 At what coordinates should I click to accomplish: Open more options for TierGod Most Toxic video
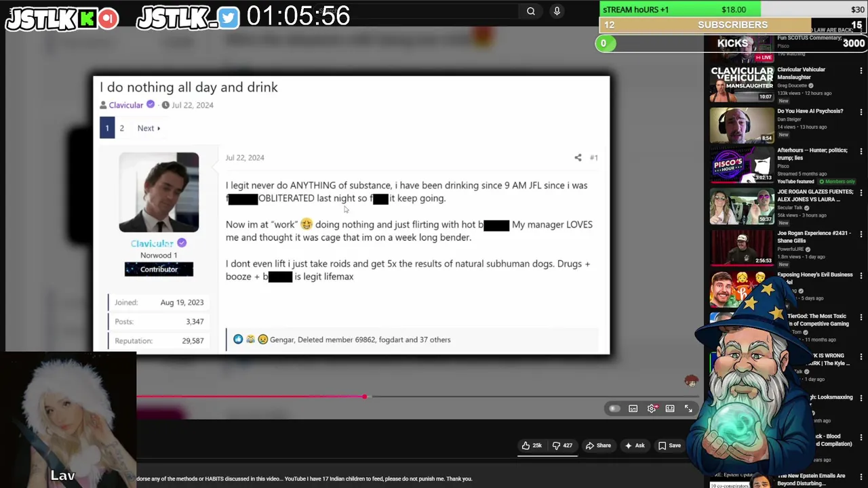coord(861,317)
